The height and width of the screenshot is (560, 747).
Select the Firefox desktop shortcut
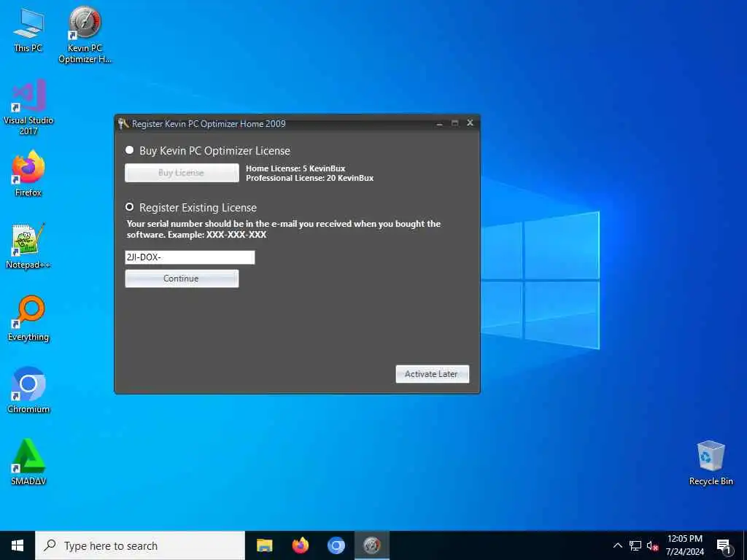coord(28,174)
